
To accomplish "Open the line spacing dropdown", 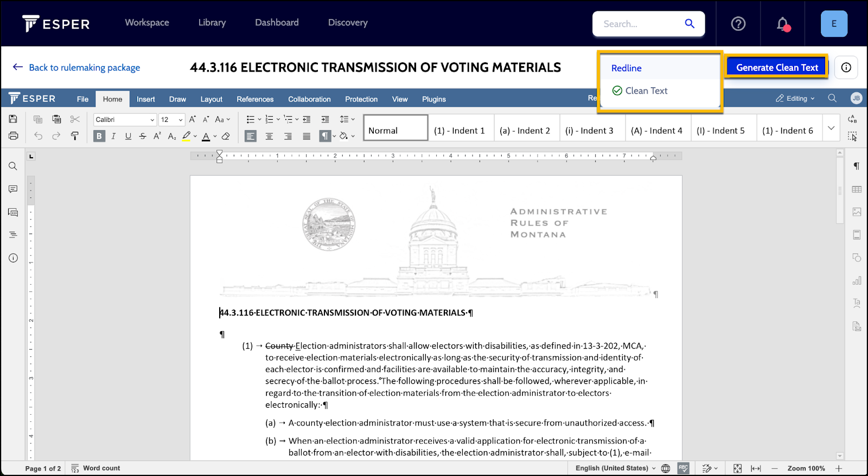I will tap(347, 119).
